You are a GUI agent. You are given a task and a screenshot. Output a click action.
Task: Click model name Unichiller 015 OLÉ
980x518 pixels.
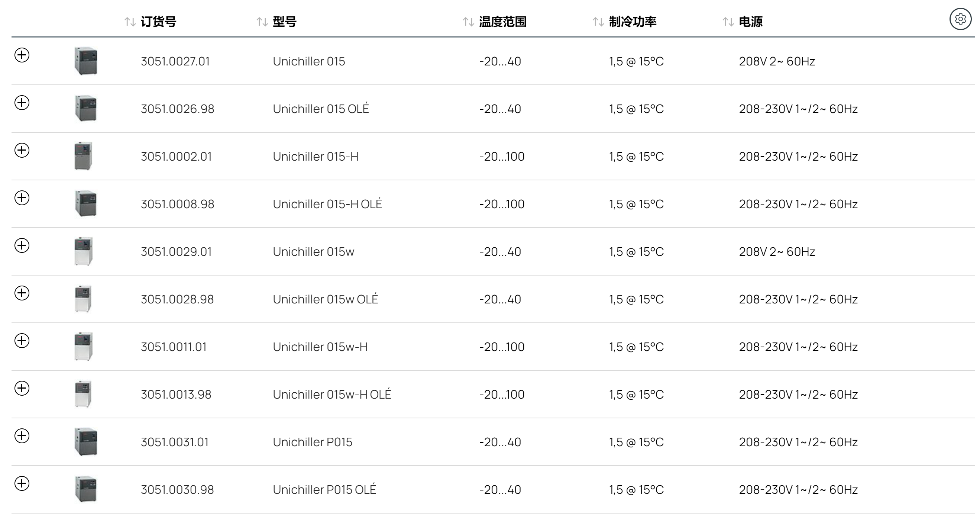click(321, 109)
